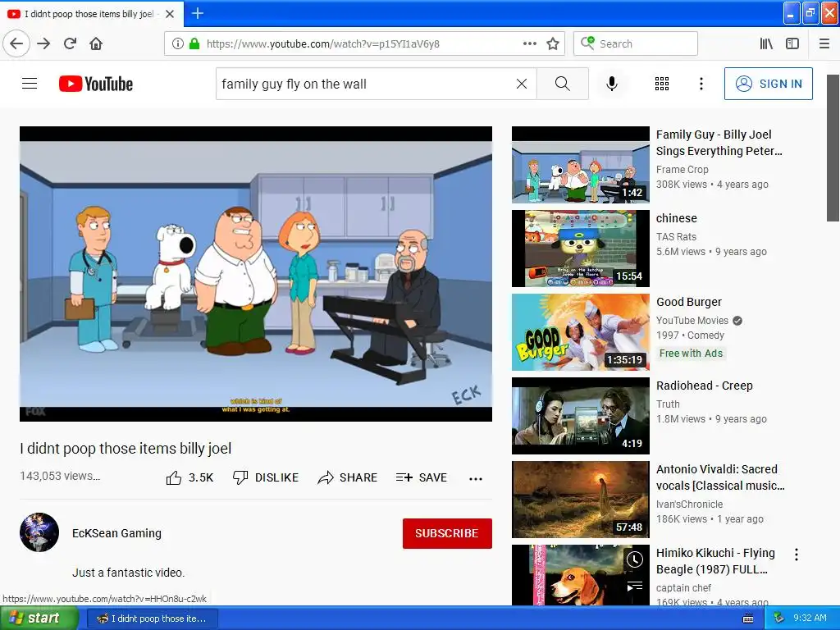Open the EcKSean Gaming channel avatar
The width and height of the screenshot is (840, 630).
pos(39,532)
